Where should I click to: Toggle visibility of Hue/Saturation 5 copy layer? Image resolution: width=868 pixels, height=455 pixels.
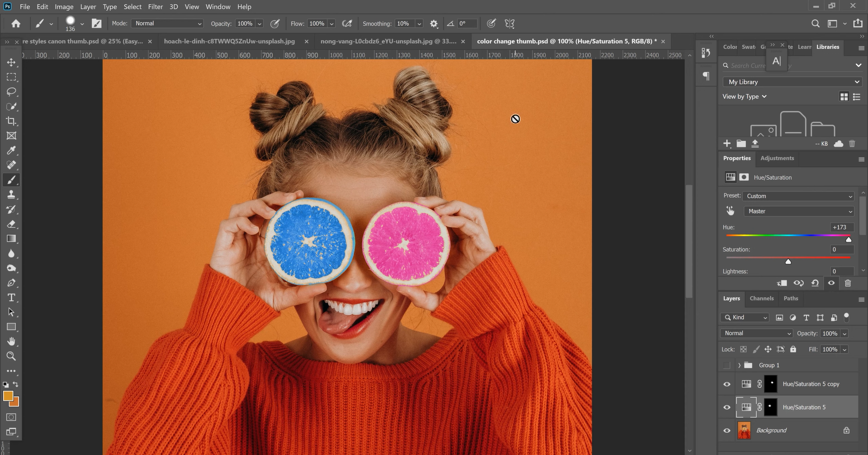[726, 384]
